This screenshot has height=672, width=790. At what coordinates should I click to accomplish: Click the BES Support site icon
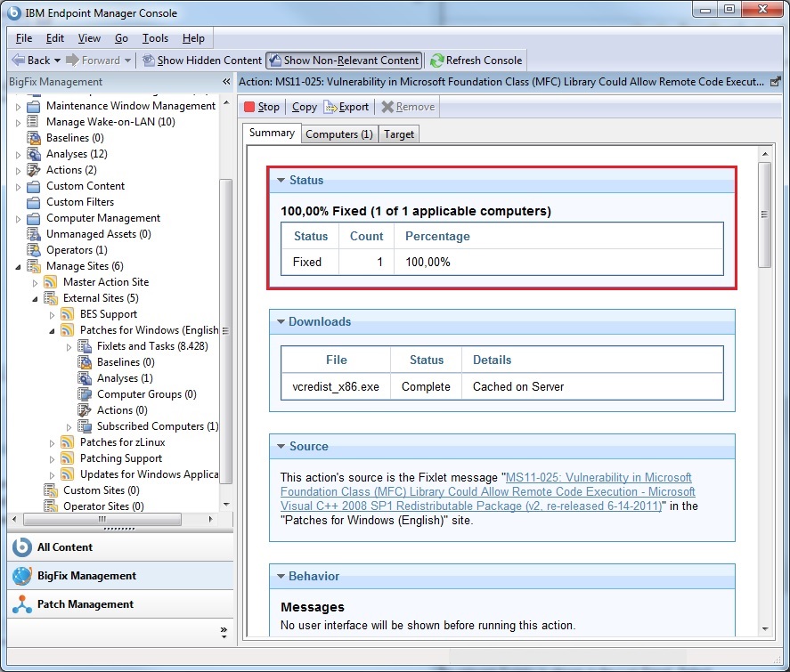click(67, 314)
